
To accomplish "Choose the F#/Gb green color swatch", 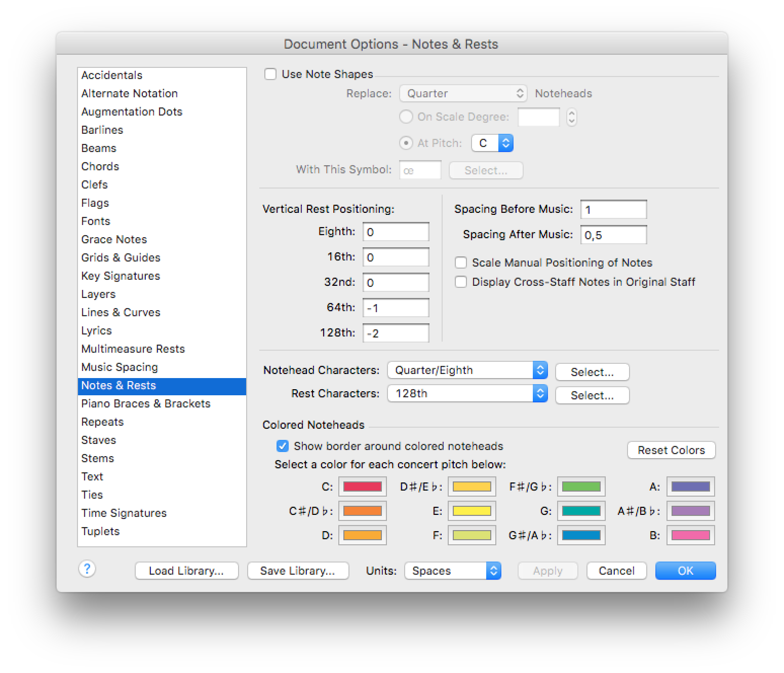I will point(581,487).
